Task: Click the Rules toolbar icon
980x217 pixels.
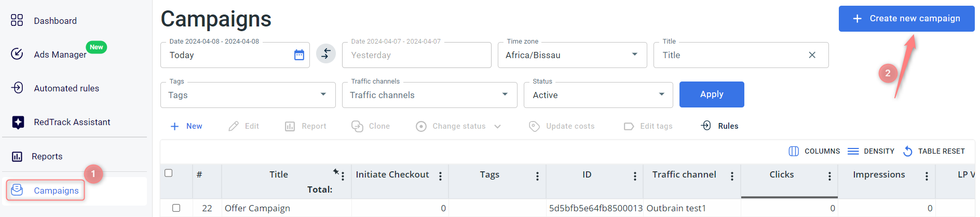Action: [706, 126]
